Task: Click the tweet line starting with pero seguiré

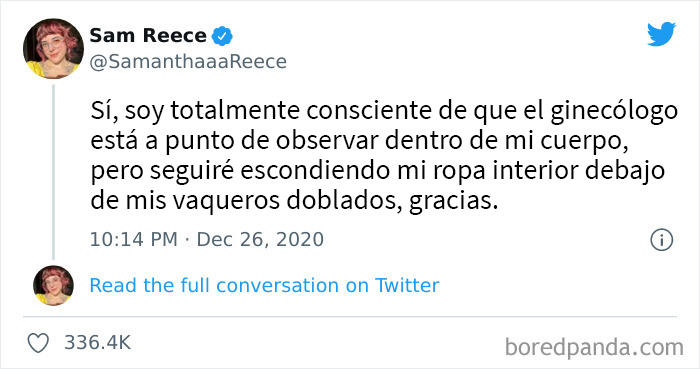Action: [378, 171]
